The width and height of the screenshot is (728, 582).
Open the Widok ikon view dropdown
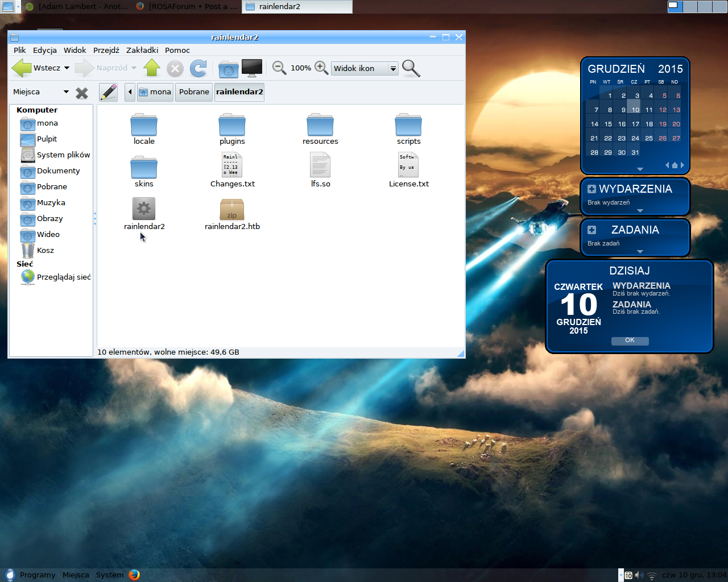pyautogui.click(x=365, y=69)
